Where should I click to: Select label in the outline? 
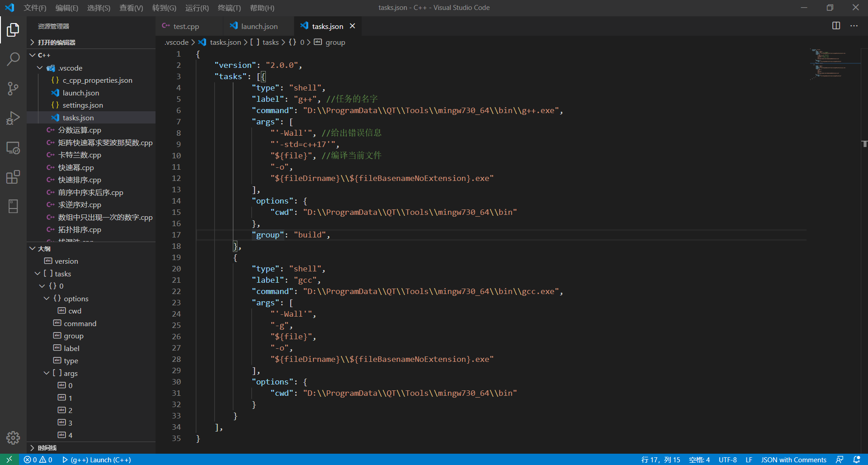91,348
